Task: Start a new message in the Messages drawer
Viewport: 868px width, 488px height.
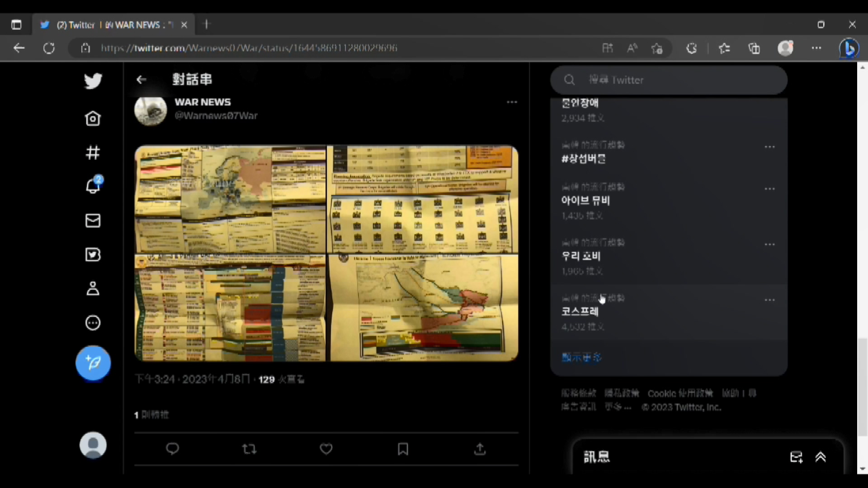Action: coord(796,457)
